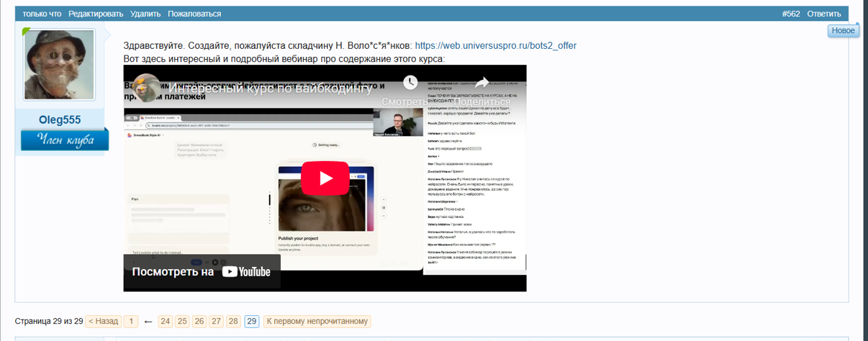The image size is (868, 341).
Task: Go to page 27
Action: click(217, 322)
